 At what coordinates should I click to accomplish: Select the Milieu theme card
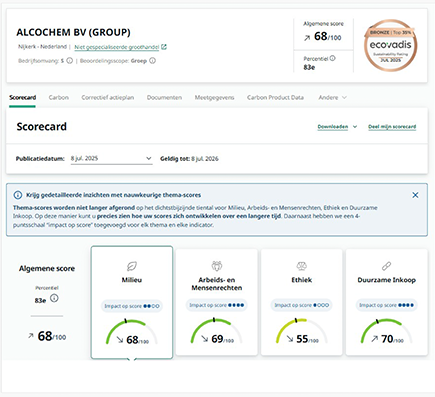132,302
